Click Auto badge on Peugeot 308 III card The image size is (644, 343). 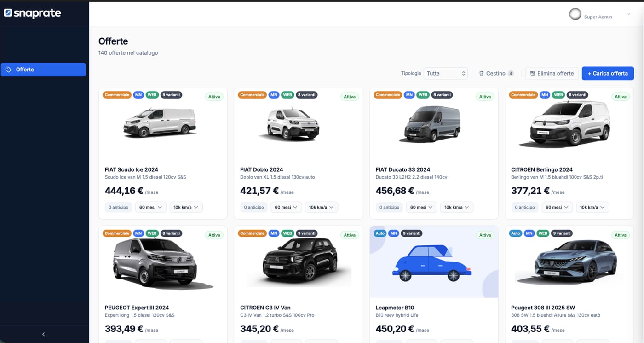pos(515,233)
